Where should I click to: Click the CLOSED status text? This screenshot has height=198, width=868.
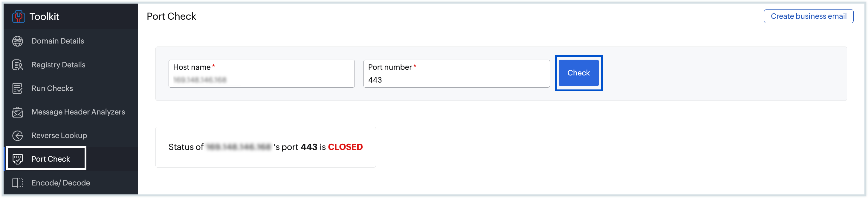click(x=345, y=147)
